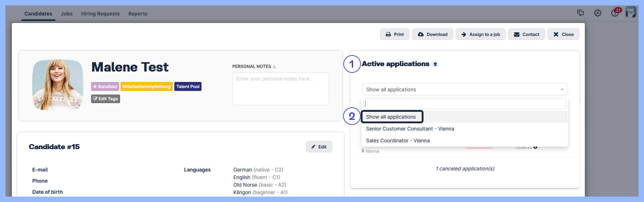Open the settings gear icon
The width and height of the screenshot is (644, 202).
pos(597,13)
